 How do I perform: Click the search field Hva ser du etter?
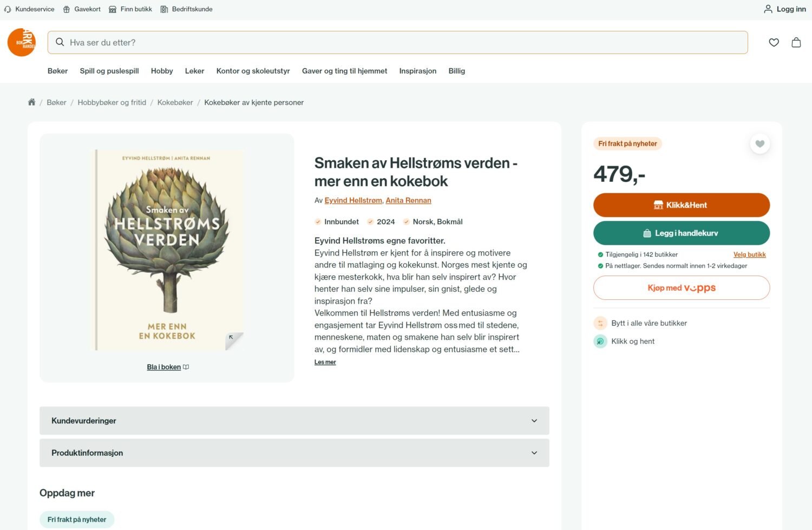point(398,42)
